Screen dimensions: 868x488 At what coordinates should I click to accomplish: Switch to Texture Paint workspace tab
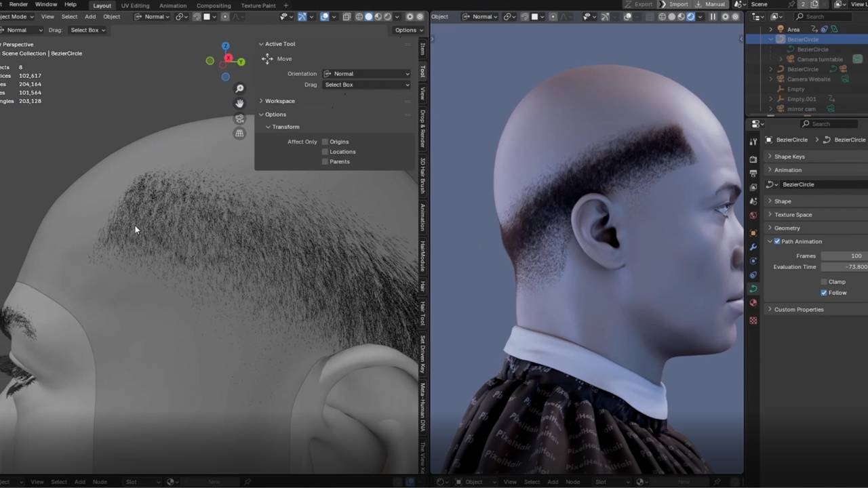click(x=258, y=5)
